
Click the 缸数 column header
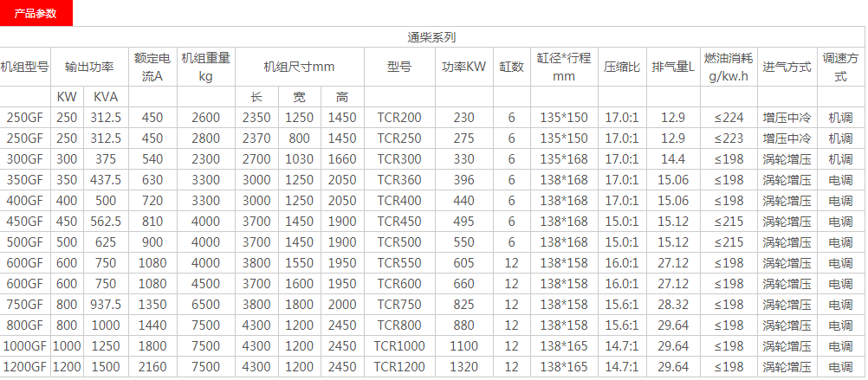(x=512, y=67)
